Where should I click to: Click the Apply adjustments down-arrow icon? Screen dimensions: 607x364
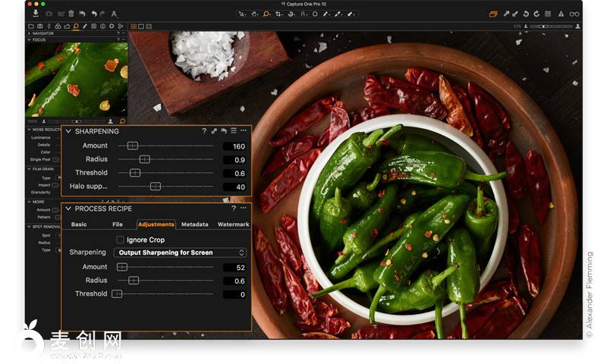tap(515, 14)
